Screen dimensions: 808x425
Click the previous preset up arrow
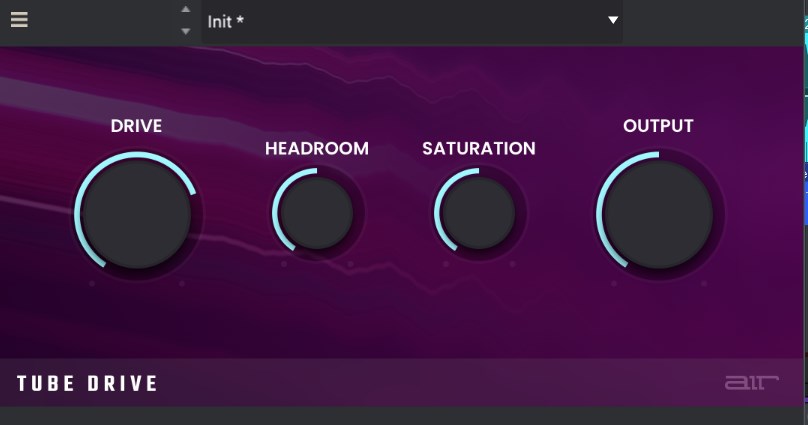tap(185, 10)
